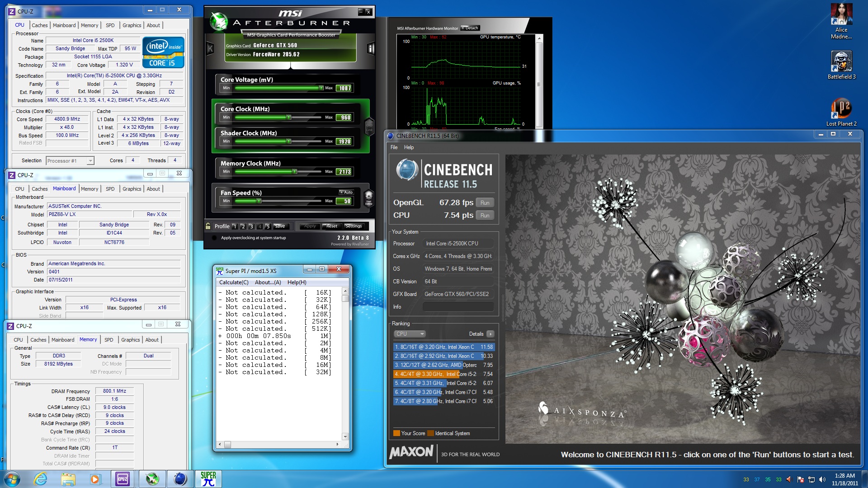Open Cinebench File menu

394,147
